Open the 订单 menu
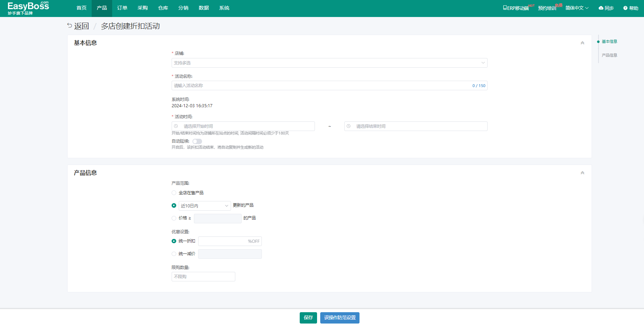The image size is (644, 326). [122, 8]
